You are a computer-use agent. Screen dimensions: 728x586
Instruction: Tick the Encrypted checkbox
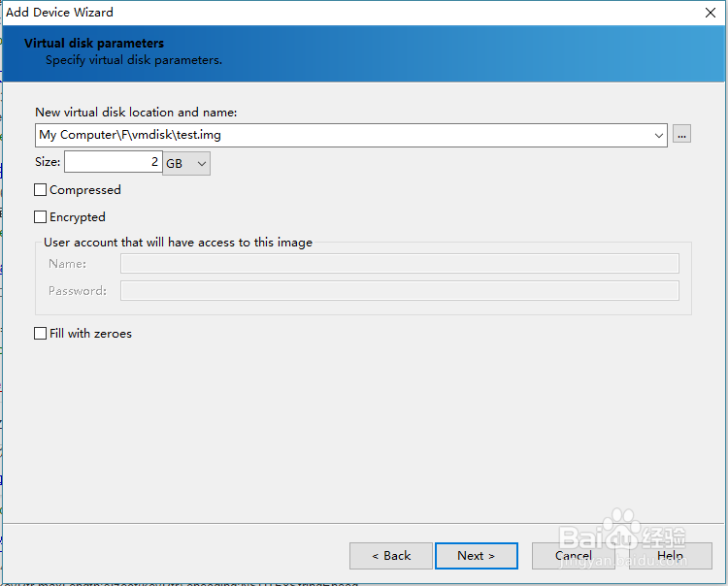(41, 217)
